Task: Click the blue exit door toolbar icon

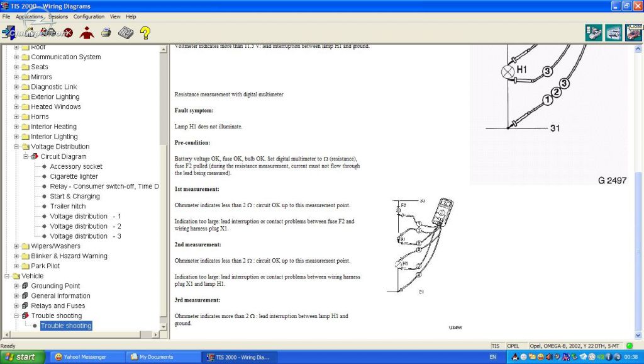Action: click(x=9, y=33)
